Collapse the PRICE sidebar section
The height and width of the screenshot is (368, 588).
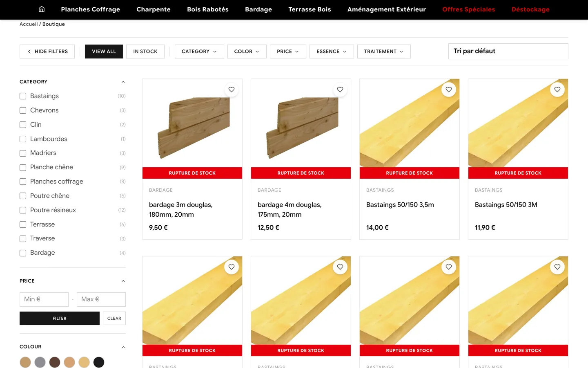123,281
